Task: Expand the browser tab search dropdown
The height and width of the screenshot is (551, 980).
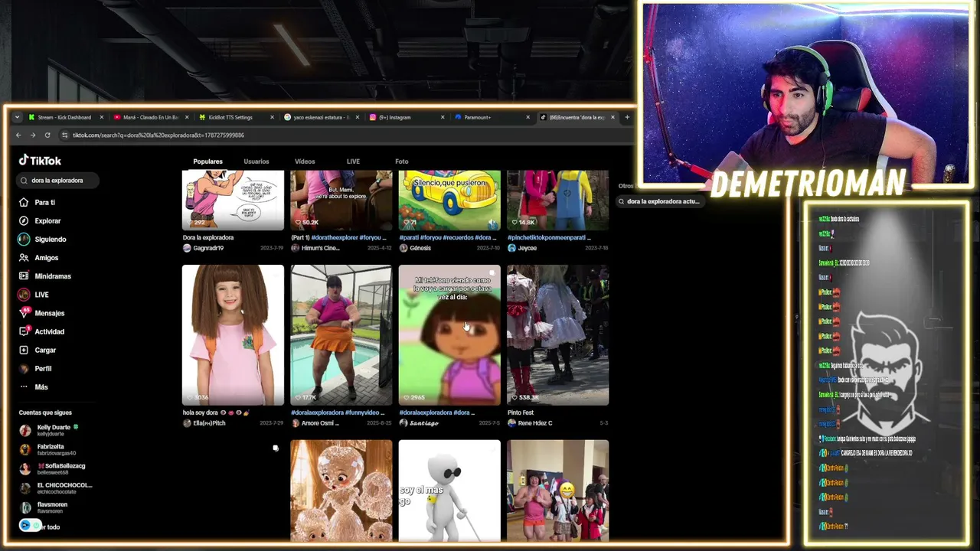Action: (x=17, y=117)
